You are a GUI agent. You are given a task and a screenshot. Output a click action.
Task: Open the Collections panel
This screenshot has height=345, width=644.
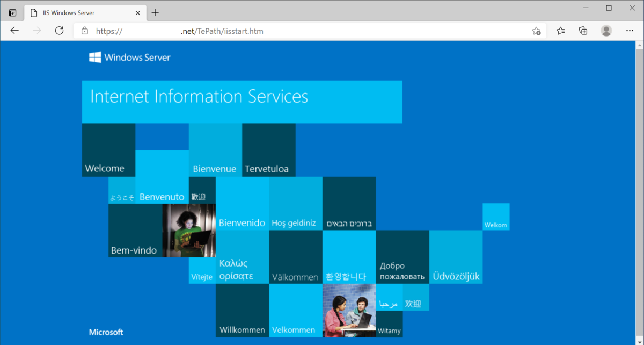(x=583, y=31)
